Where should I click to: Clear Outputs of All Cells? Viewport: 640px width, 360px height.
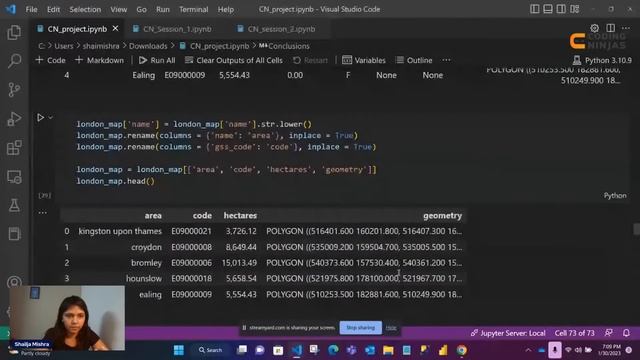tap(233, 60)
